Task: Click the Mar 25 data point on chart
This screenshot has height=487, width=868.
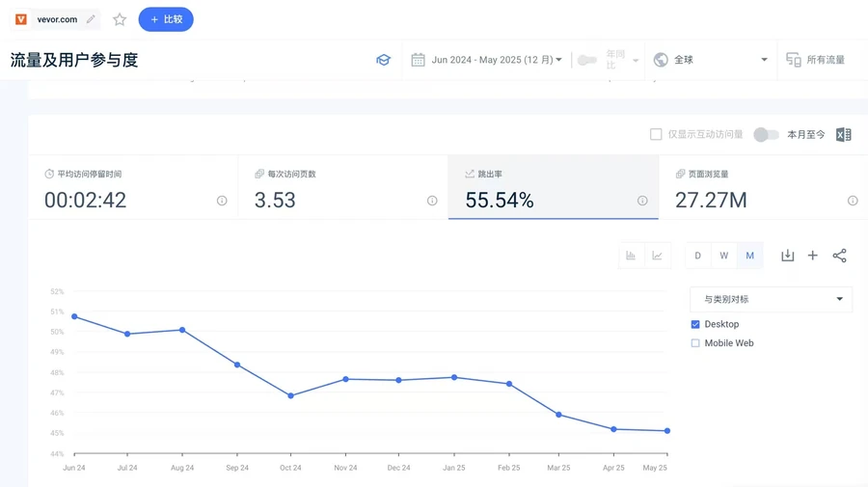Action: (x=558, y=415)
